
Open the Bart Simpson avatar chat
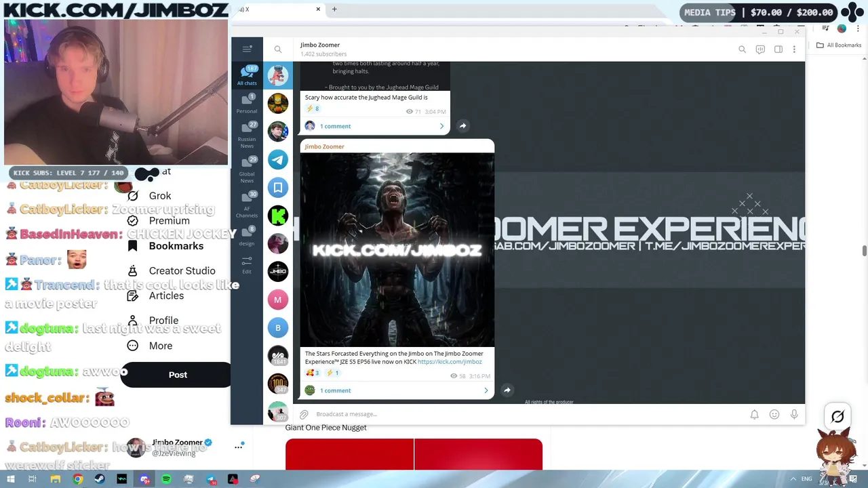coord(277,103)
